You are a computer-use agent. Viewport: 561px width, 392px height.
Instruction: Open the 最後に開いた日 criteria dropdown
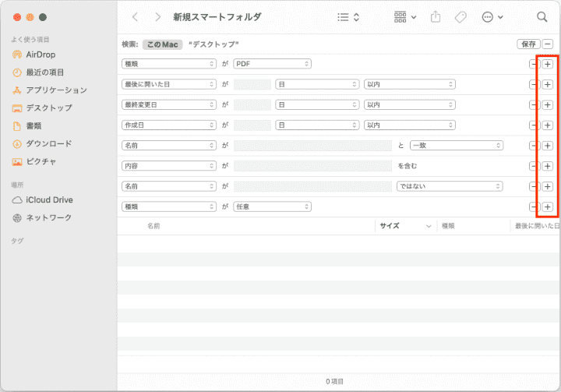click(x=169, y=84)
